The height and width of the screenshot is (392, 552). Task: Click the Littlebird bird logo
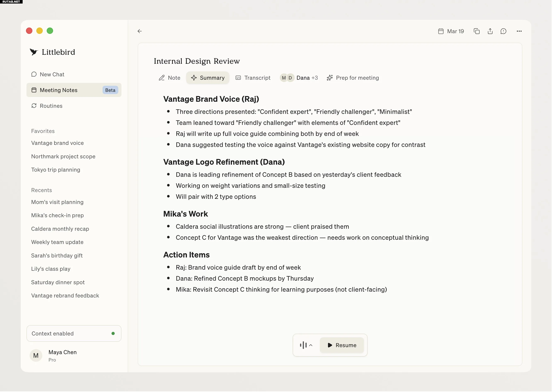34,52
